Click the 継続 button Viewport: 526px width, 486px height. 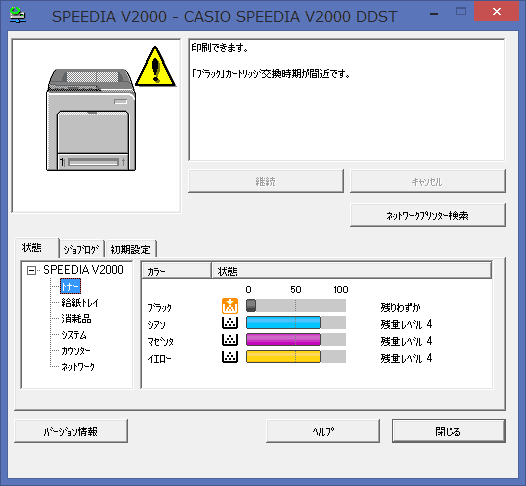coord(266,181)
